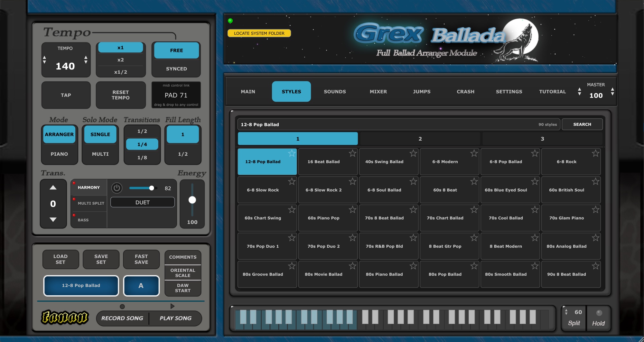Decrease master volume with down arrow
The image size is (644, 342).
coord(580,94)
